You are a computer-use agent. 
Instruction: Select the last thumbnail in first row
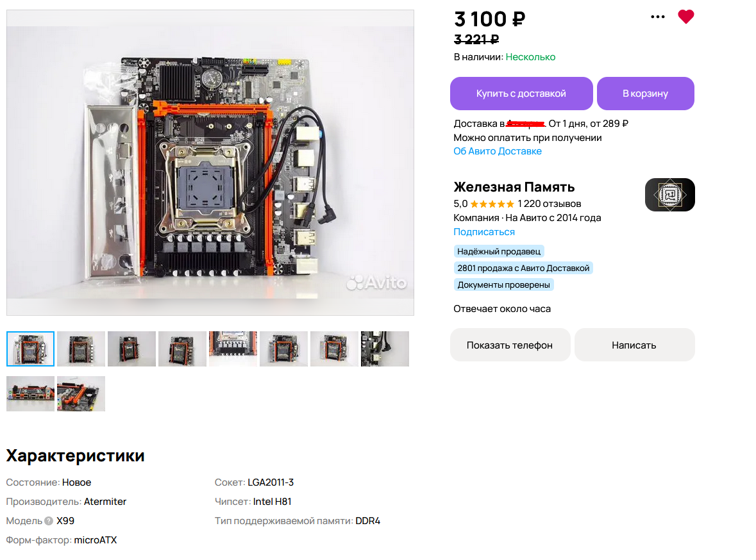385,349
